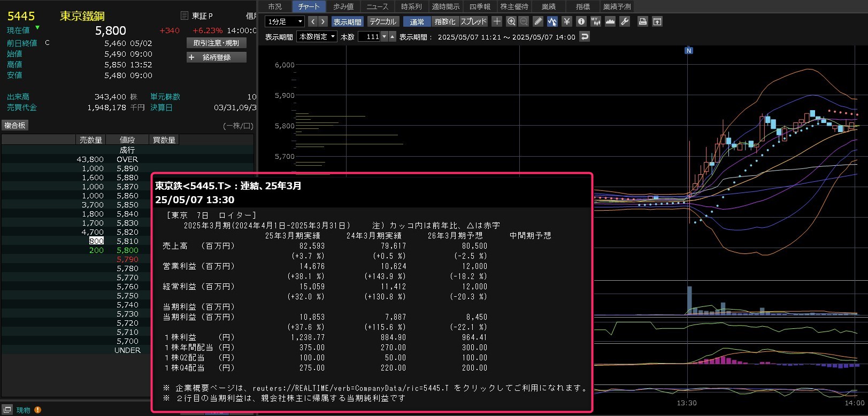Open the 本数指定 period type dropdown

tap(317, 37)
